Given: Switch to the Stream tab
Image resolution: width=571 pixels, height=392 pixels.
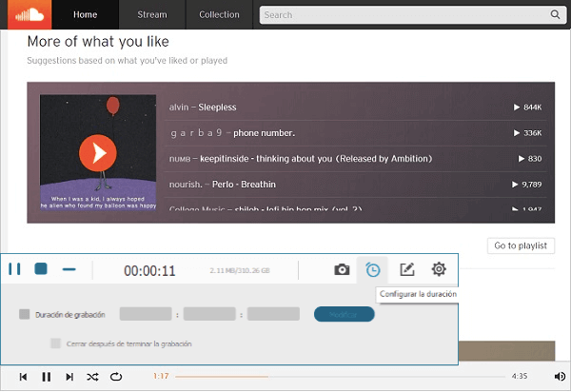Looking at the screenshot, I should (152, 14).
